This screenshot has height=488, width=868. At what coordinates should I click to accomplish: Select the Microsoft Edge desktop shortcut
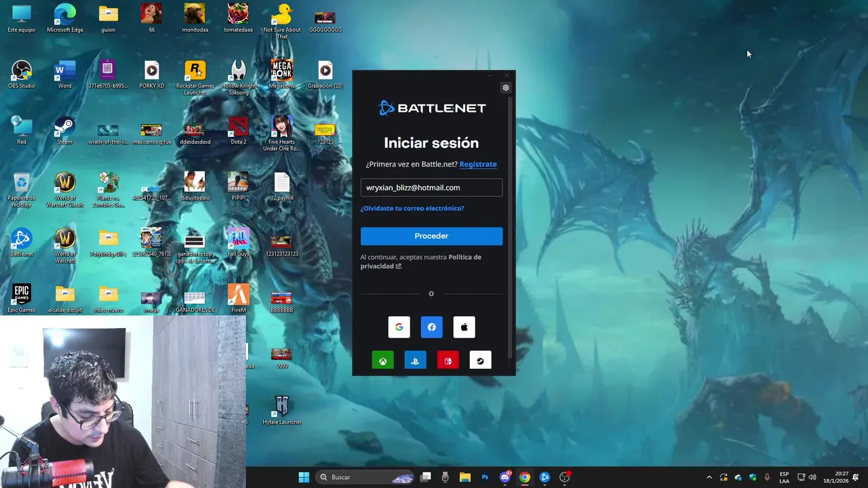[x=65, y=19]
